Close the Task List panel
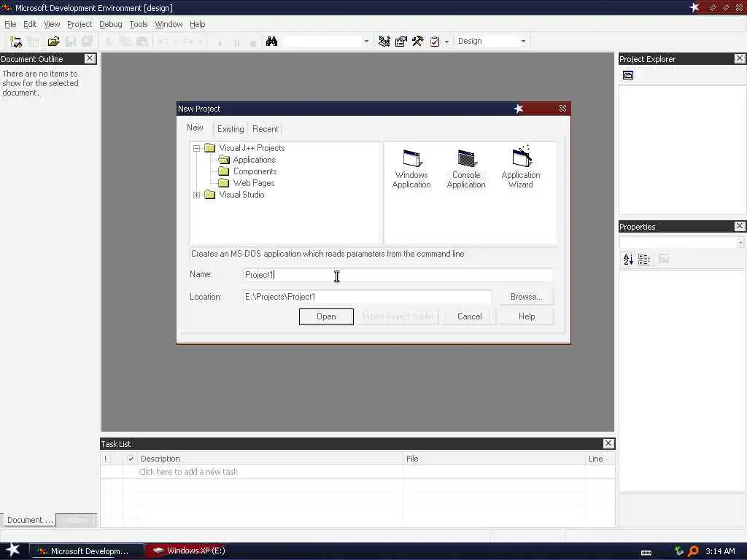Screen dimensions: 747x560 pyautogui.click(x=608, y=443)
